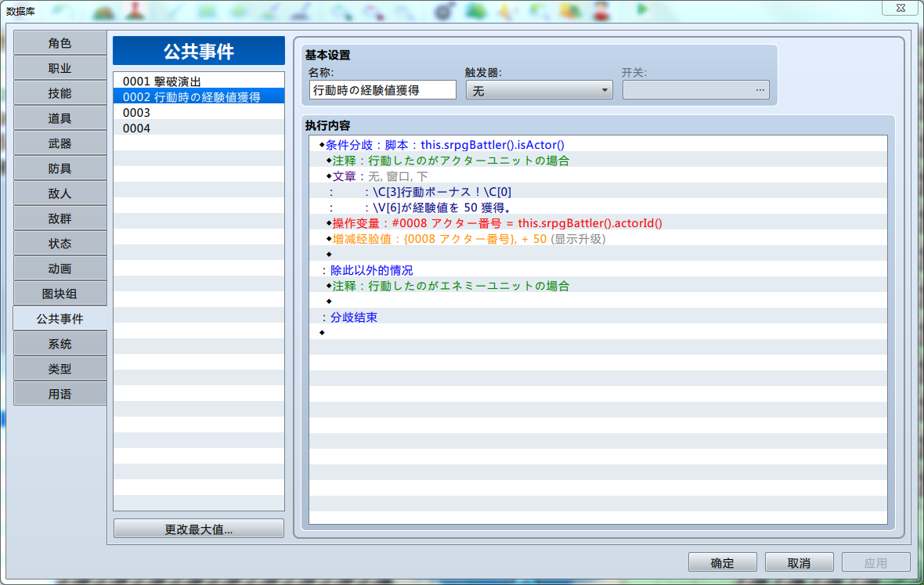This screenshot has width=924, height=585.
Task: Select the 注释 アクターユニット comment line
Action: pyautogui.click(x=598, y=161)
